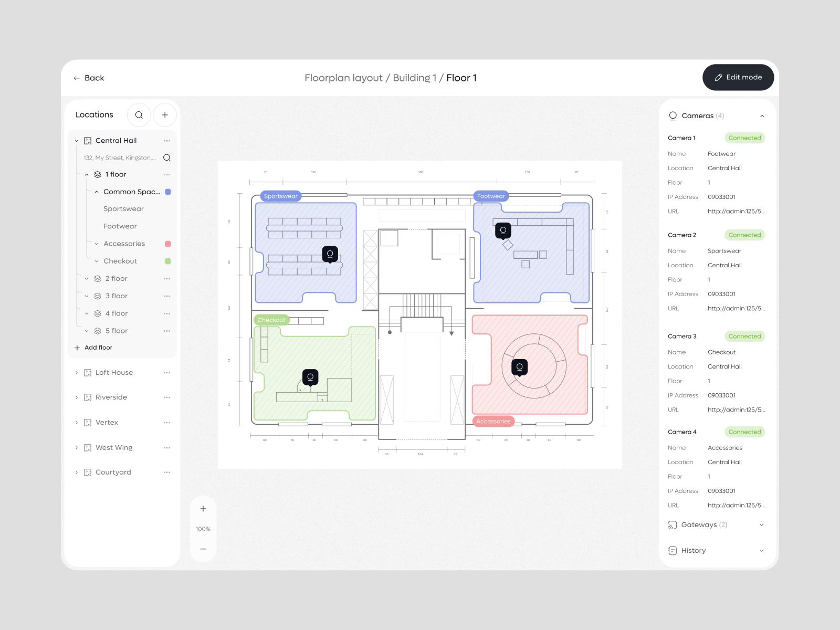Open Loft House more options dots
Screen dimensions: 840x630
167,373
